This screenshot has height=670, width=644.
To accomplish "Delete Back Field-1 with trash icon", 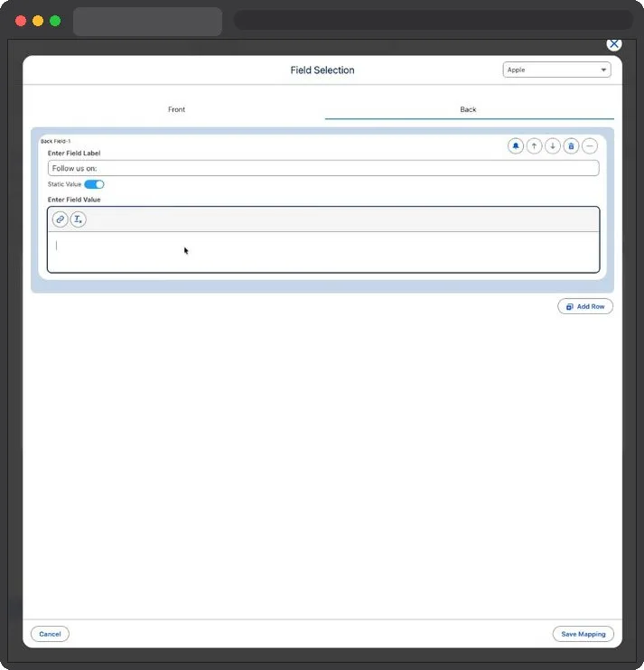I will [x=571, y=146].
